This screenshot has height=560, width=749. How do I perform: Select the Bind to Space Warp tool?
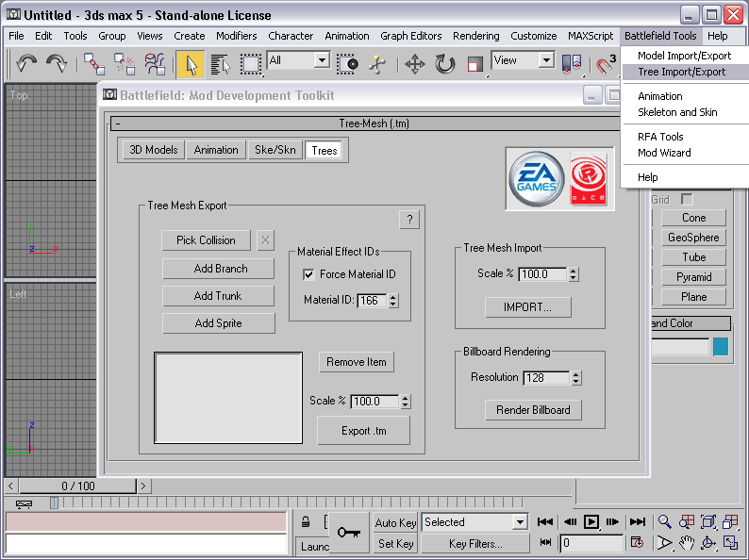pos(155,63)
